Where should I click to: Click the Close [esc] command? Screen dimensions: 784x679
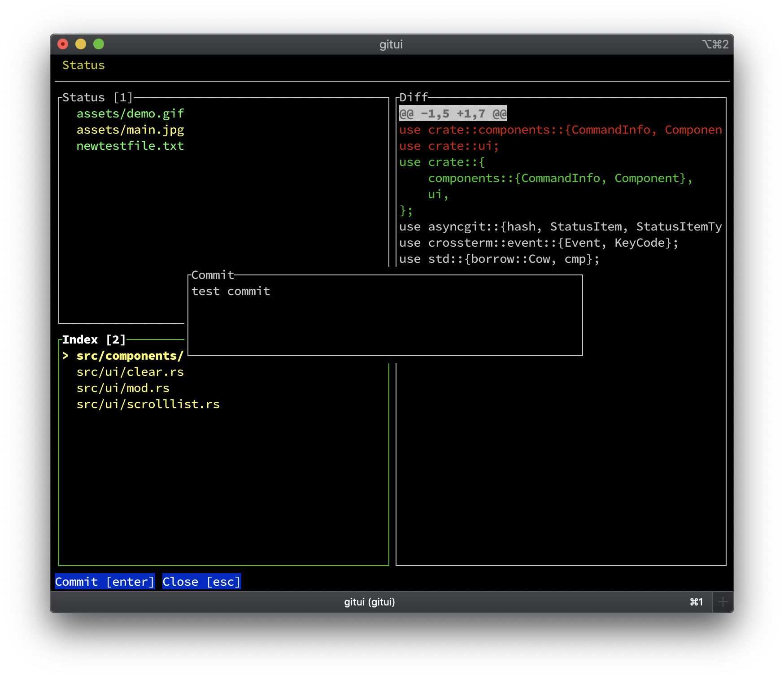pos(202,582)
